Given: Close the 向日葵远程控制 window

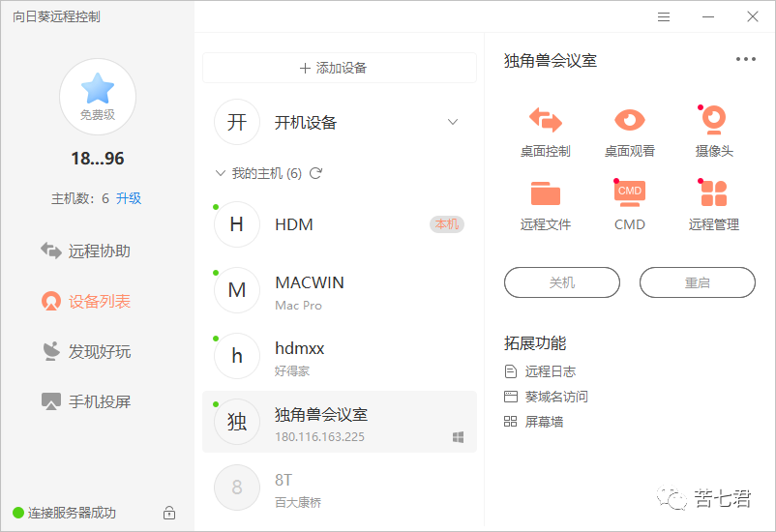Looking at the screenshot, I should (x=753, y=16).
